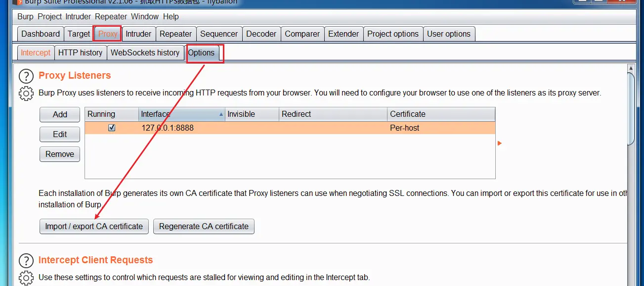The image size is (644, 286).
Task: Click the Running column header
Action: tap(112, 114)
